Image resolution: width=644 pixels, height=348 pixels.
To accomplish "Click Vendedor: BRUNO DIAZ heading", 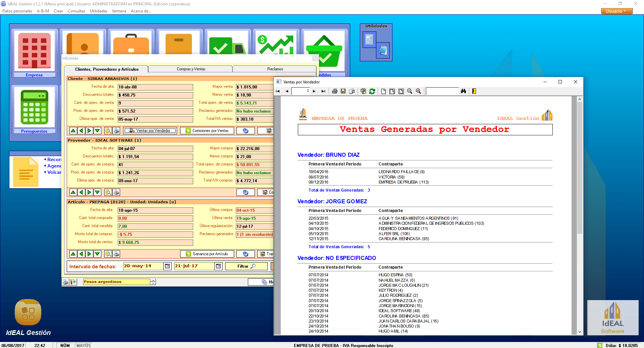I will (x=328, y=155).
